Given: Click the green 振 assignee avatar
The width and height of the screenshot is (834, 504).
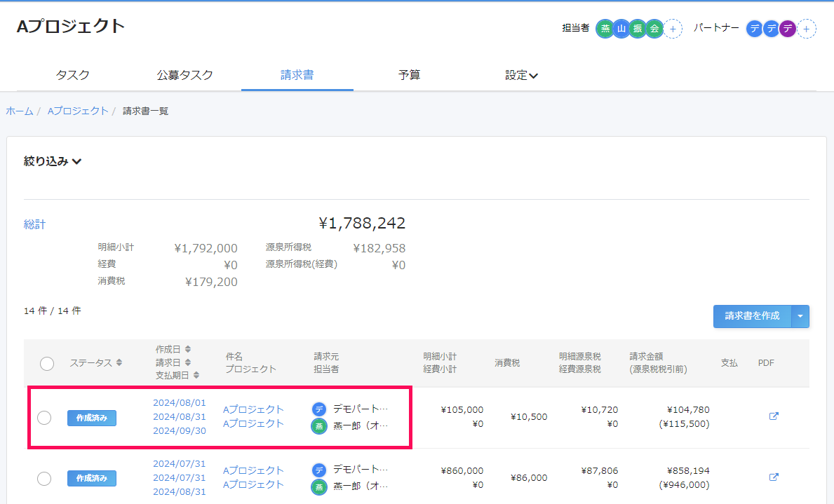Looking at the screenshot, I should pos(637,29).
